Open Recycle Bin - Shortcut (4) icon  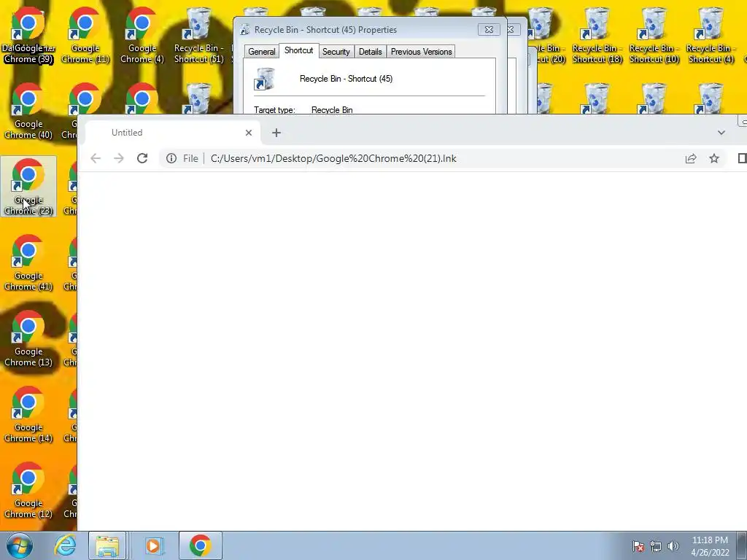(x=711, y=35)
